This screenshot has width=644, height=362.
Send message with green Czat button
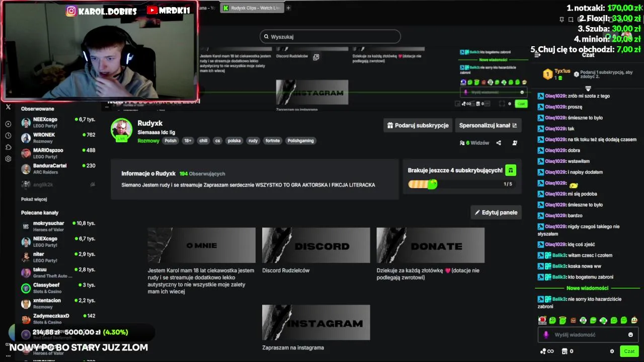[x=629, y=351]
